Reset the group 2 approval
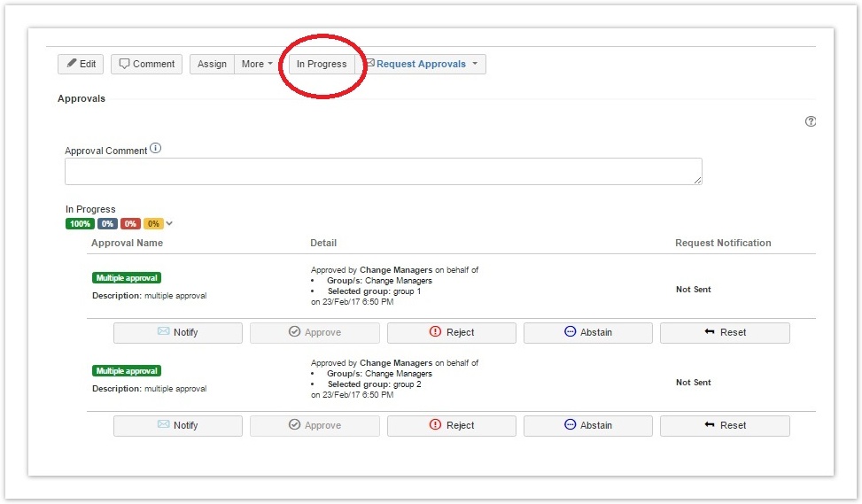862x504 pixels. (x=724, y=425)
